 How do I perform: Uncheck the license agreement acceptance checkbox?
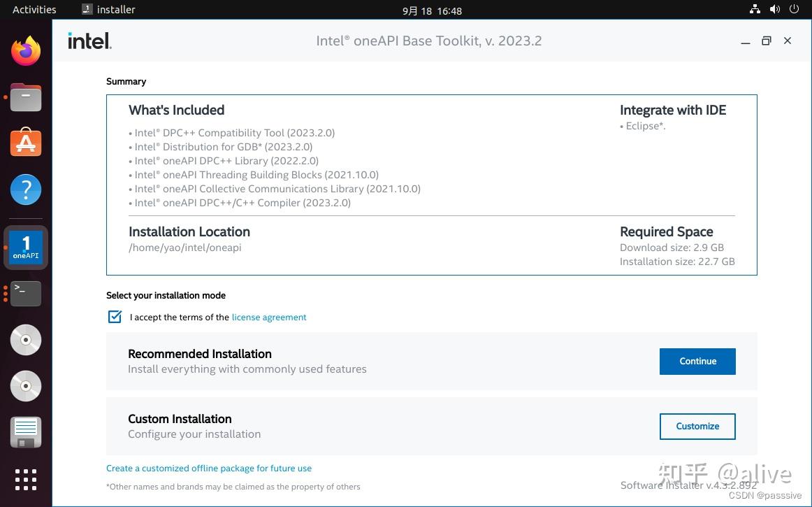tap(114, 317)
